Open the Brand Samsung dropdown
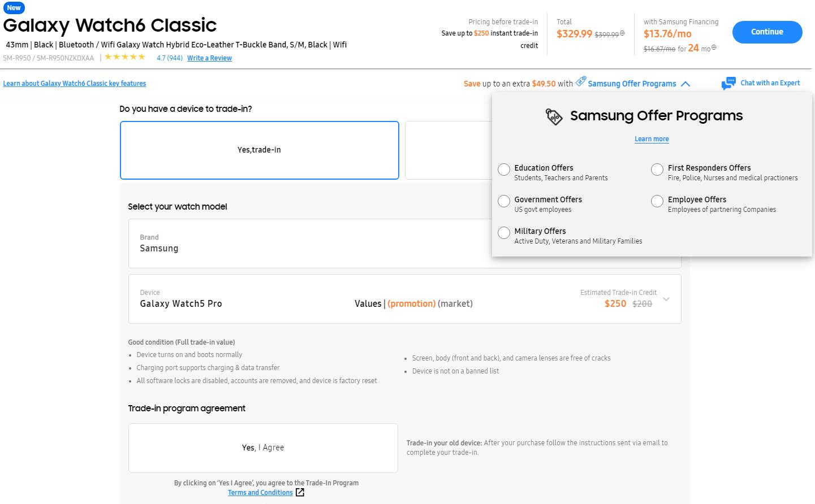The image size is (815, 504). 311,244
